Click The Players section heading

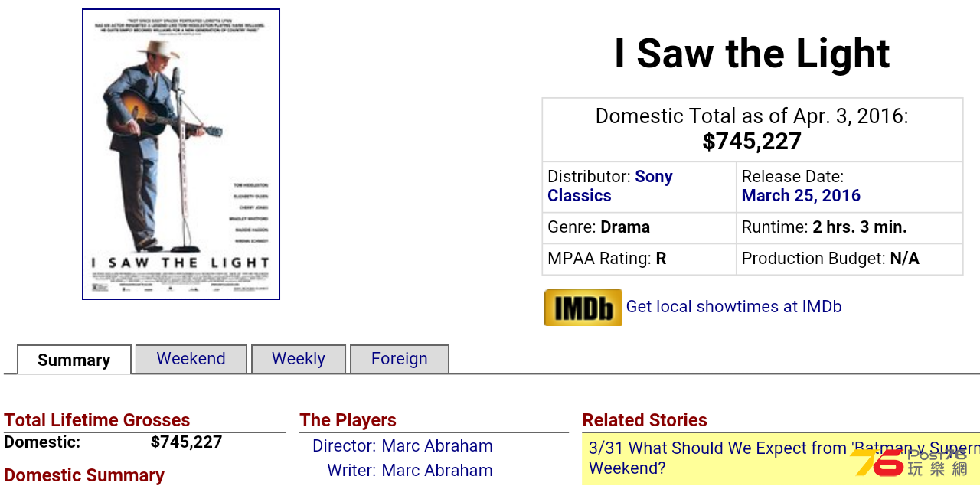click(348, 420)
